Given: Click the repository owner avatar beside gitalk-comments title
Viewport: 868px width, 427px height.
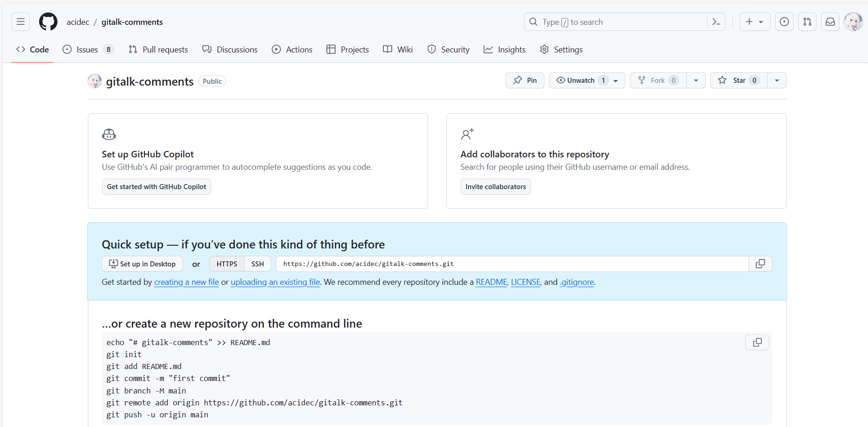Looking at the screenshot, I should (95, 81).
